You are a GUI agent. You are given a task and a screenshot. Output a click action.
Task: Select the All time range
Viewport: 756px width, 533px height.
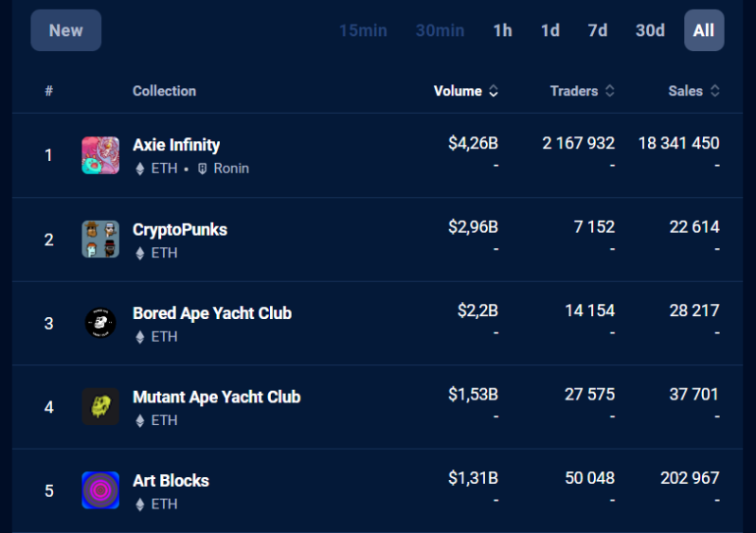tap(704, 30)
